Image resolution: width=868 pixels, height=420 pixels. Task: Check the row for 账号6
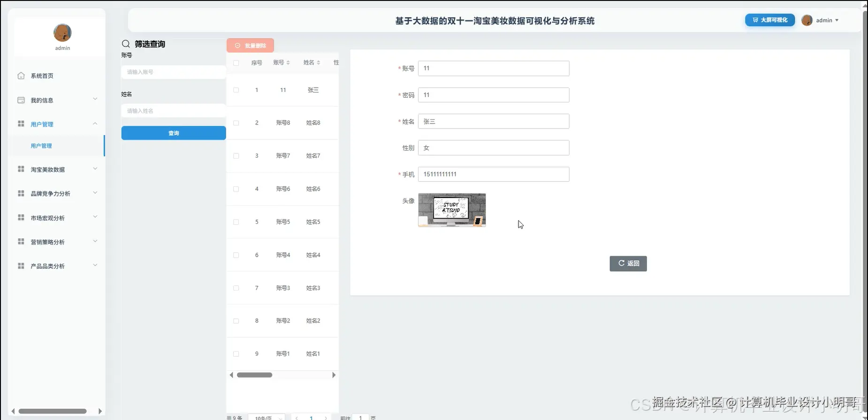[x=236, y=189]
